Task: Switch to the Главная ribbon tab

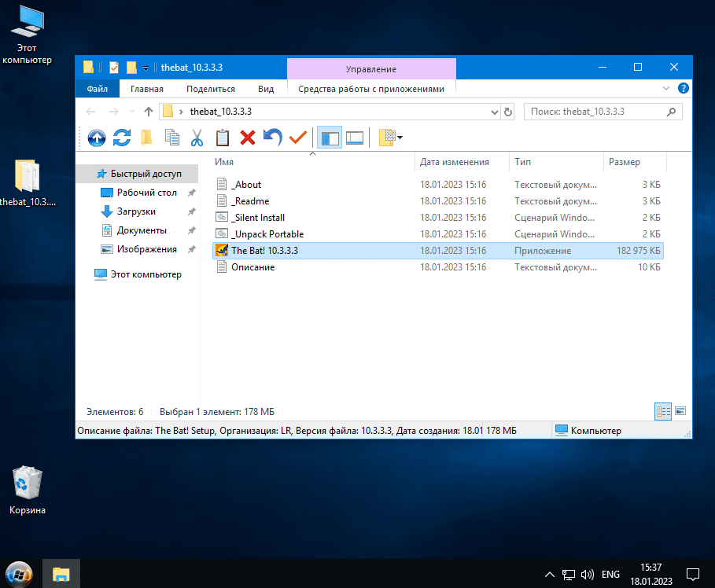Action: (147, 89)
